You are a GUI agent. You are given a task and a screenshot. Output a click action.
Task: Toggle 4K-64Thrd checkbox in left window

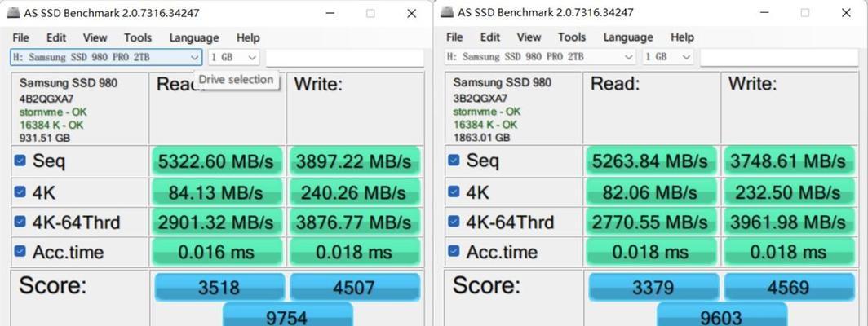pyautogui.click(x=20, y=222)
